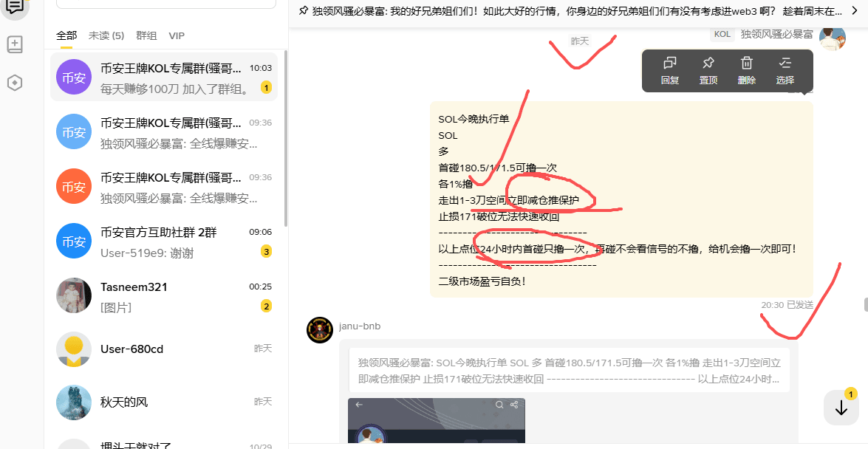Click the KOL badge next to sender name
This screenshot has height=449, width=868.
pyautogui.click(x=722, y=34)
